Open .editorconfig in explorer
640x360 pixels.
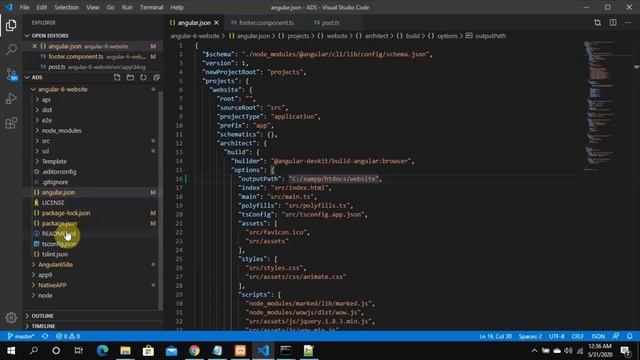[x=59, y=172]
